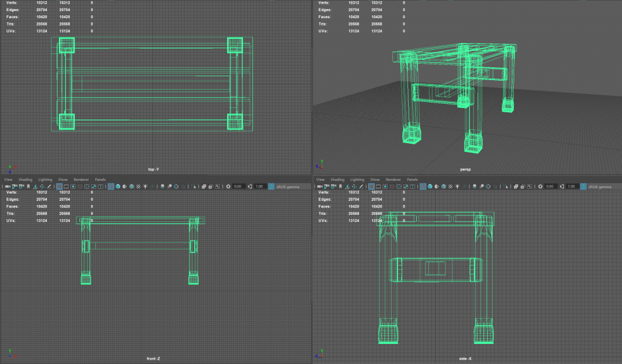Open the Shading menu in the front view panel
The width and height of the screenshot is (622, 364).
click(25, 180)
